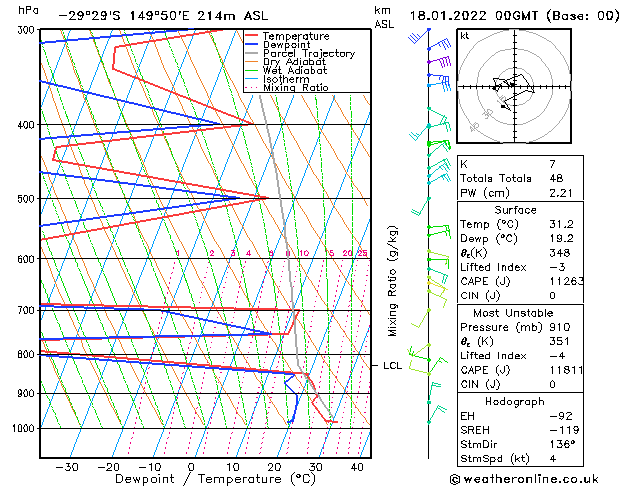Click the Dry Adiabat legend entry
629x486 pixels.
pos(294,62)
